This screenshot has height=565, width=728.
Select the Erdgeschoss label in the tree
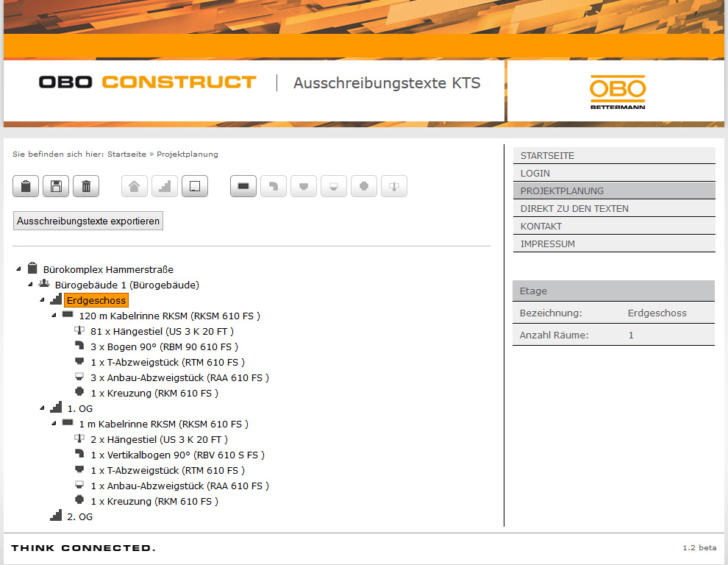pos(96,300)
